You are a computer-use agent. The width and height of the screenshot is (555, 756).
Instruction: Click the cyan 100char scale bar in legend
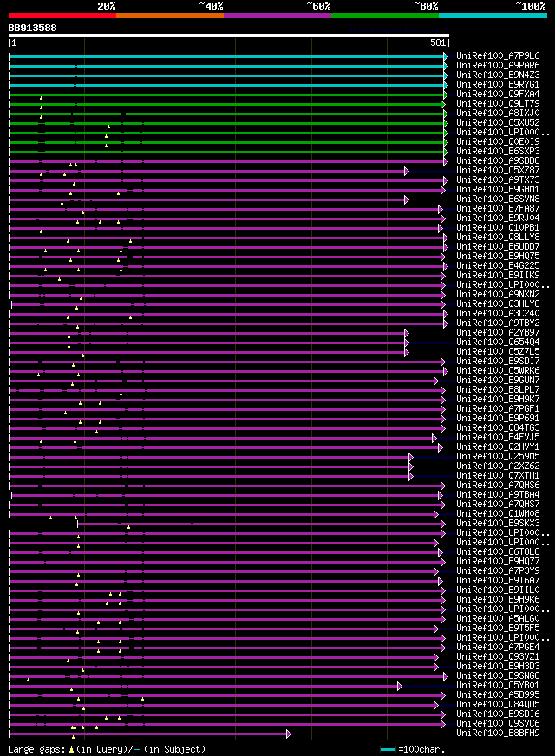(x=388, y=749)
